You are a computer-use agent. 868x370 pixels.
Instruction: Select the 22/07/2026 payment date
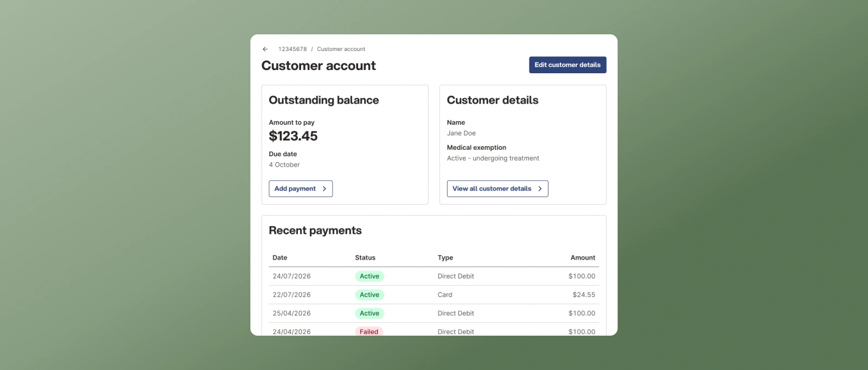point(292,295)
